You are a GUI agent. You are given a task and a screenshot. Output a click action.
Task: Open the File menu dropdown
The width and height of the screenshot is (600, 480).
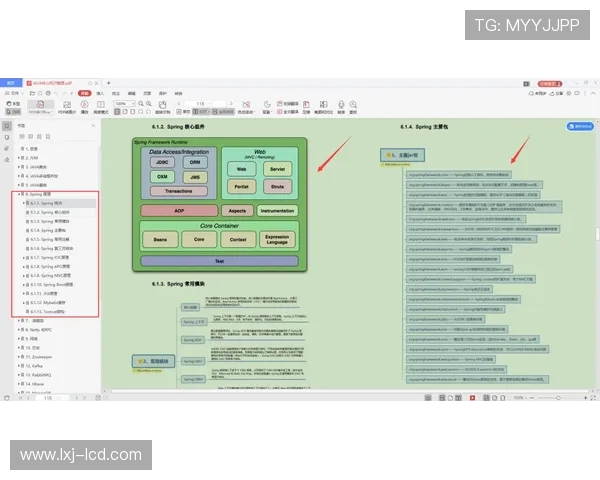click(x=14, y=93)
